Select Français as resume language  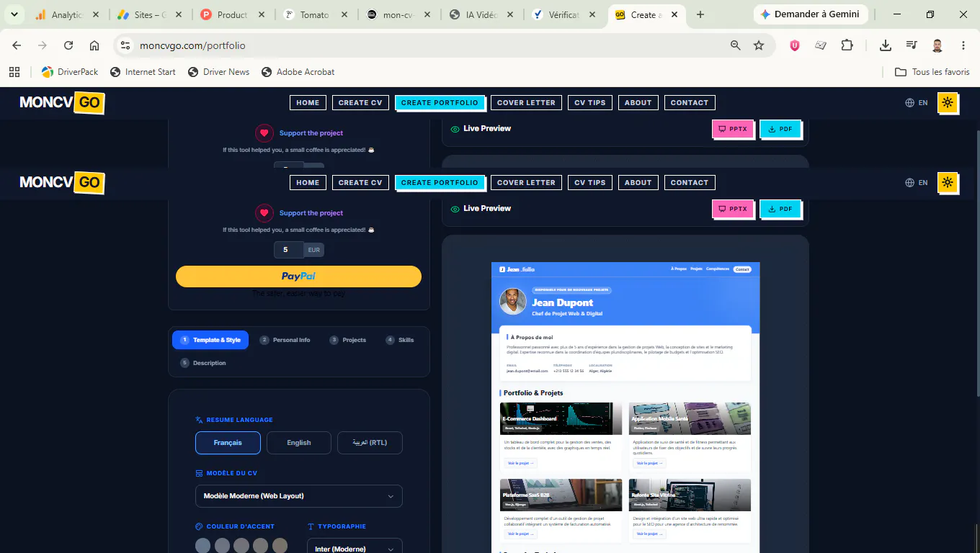[228, 443]
